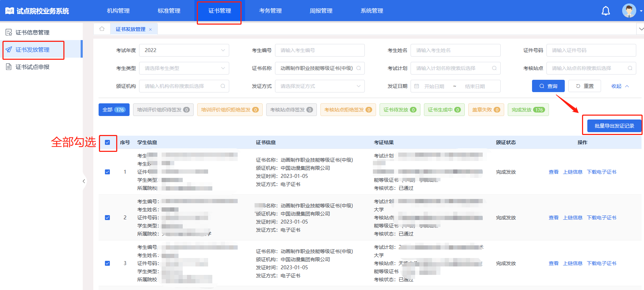Toggle the select-all checkbox in table header
The image size is (644, 290).
click(107, 142)
